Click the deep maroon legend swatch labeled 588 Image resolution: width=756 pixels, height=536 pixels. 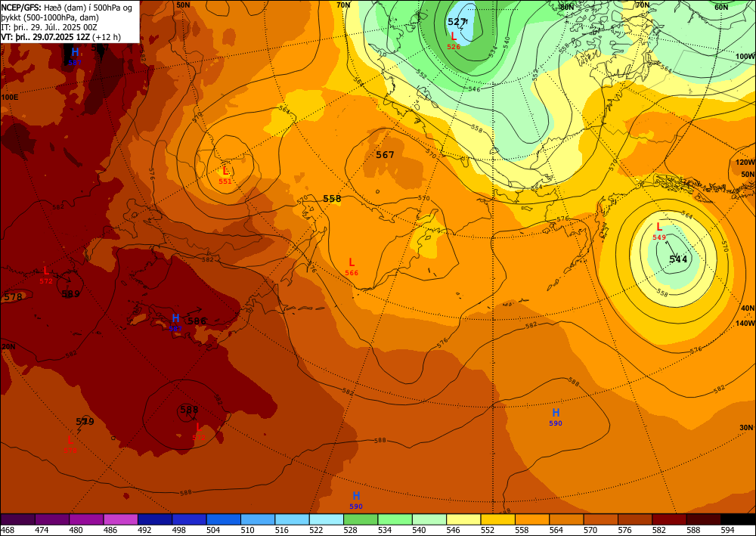pyautogui.click(x=703, y=519)
